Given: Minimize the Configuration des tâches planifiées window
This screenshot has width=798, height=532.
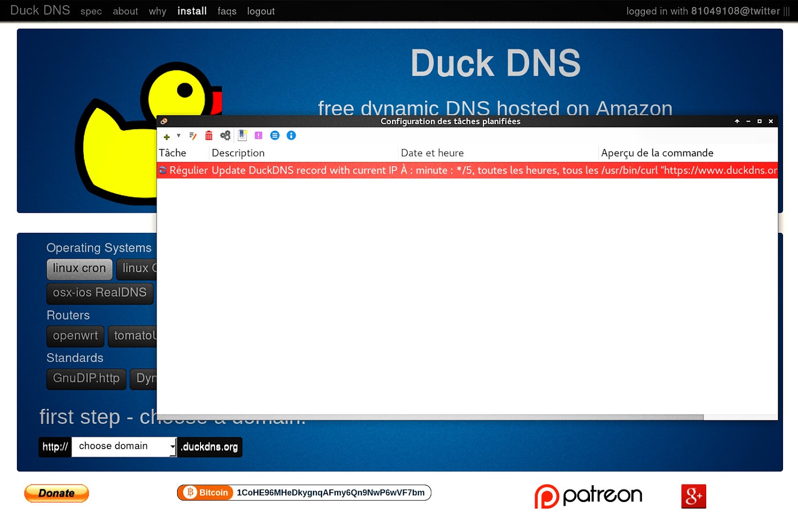Looking at the screenshot, I should coord(748,121).
